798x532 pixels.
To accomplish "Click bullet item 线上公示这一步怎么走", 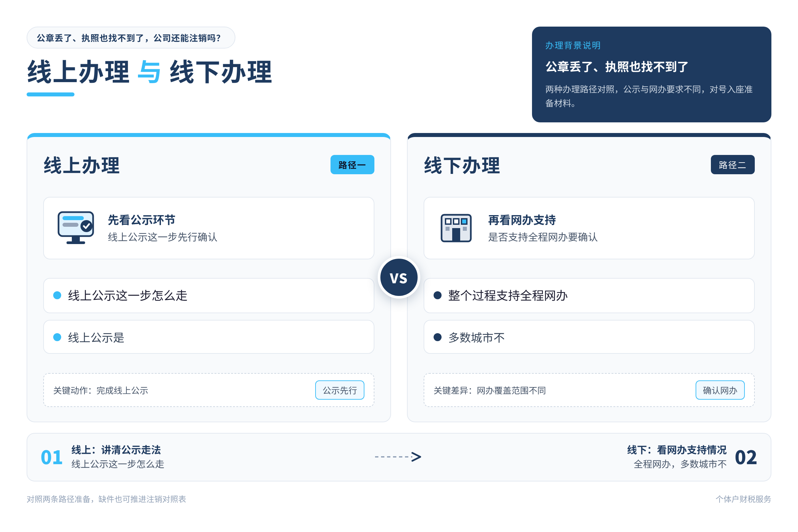I will (x=209, y=296).
